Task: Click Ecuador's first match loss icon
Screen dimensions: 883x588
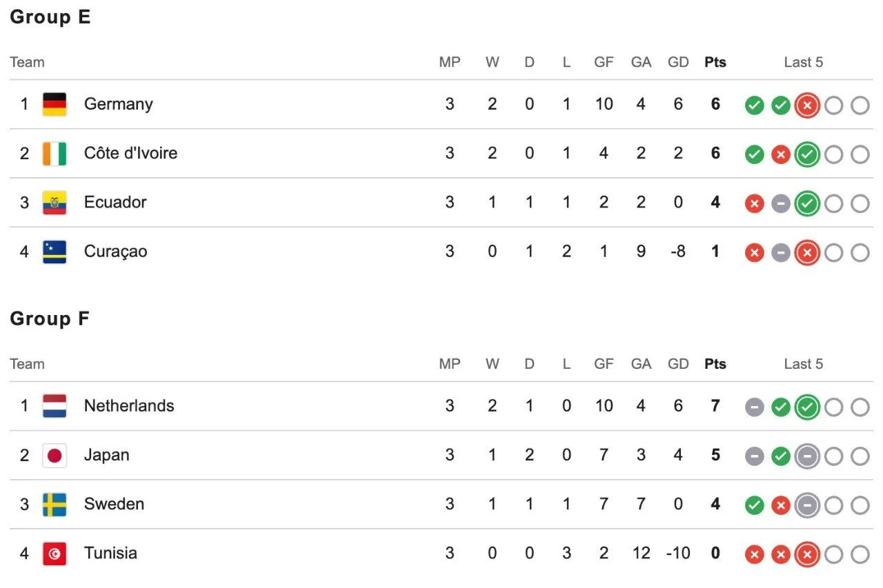Action: 755,203
